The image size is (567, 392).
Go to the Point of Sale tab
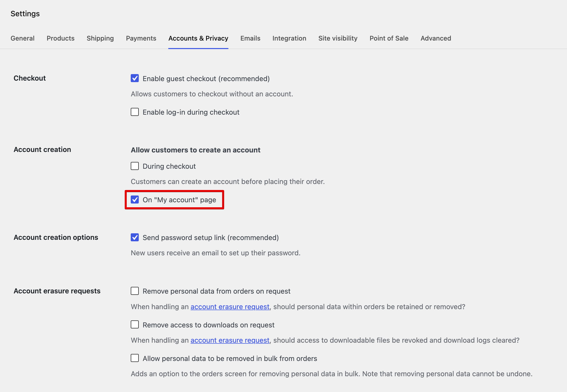click(x=389, y=38)
